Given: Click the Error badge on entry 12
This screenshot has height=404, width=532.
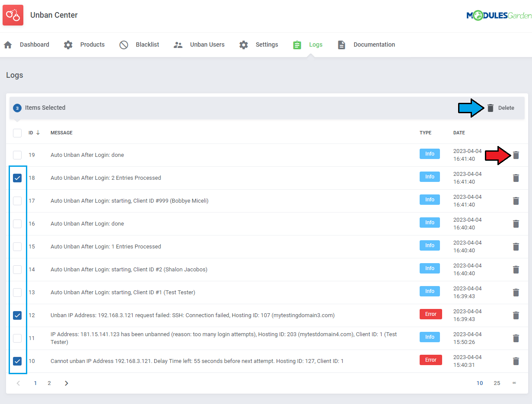Looking at the screenshot, I should pos(431,314).
